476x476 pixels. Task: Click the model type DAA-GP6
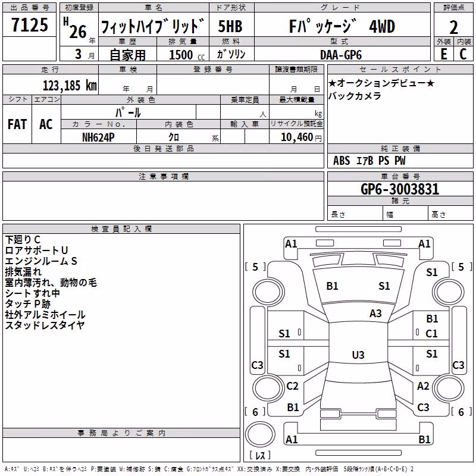click(341, 55)
